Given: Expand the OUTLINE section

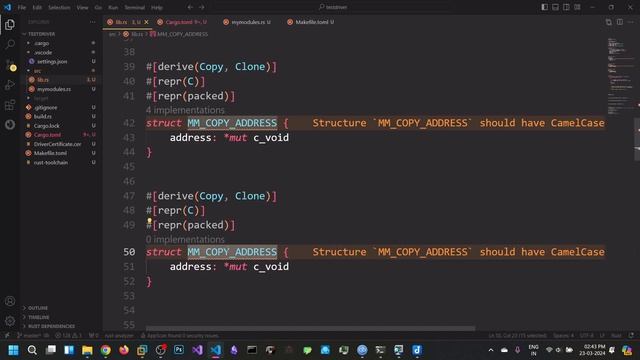Looking at the screenshot, I should 38,308.
